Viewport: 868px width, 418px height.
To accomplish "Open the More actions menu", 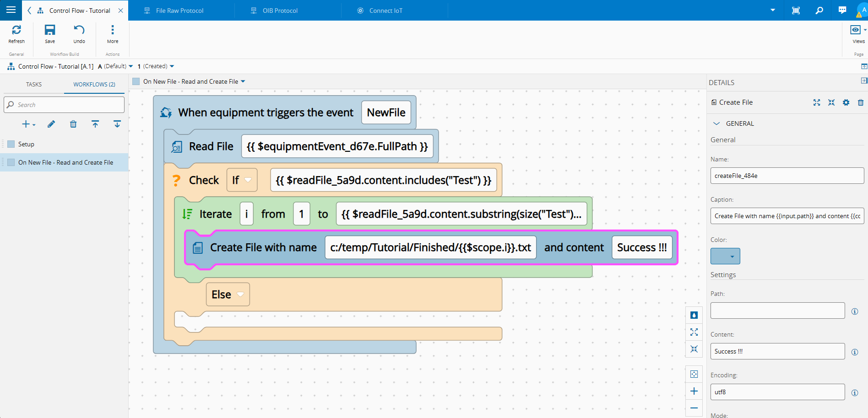I will click(x=113, y=34).
